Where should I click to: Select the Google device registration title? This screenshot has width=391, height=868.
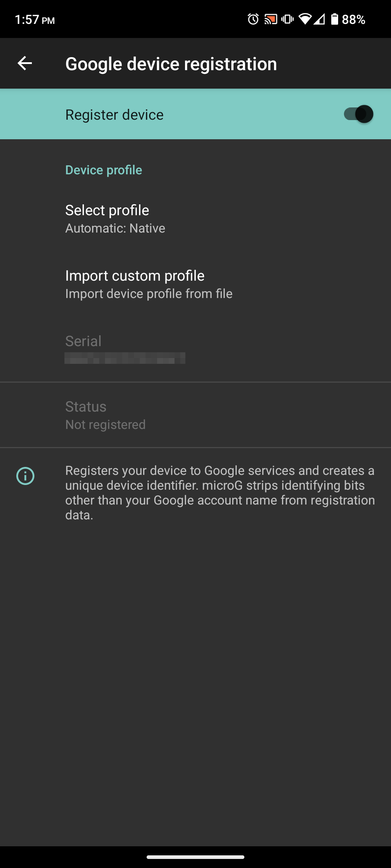pyautogui.click(x=171, y=63)
